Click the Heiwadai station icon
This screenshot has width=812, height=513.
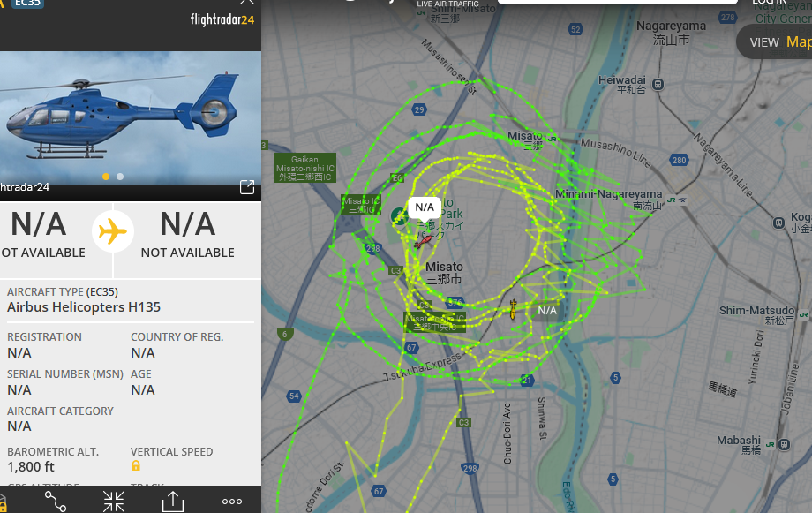click(x=658, y=84)
